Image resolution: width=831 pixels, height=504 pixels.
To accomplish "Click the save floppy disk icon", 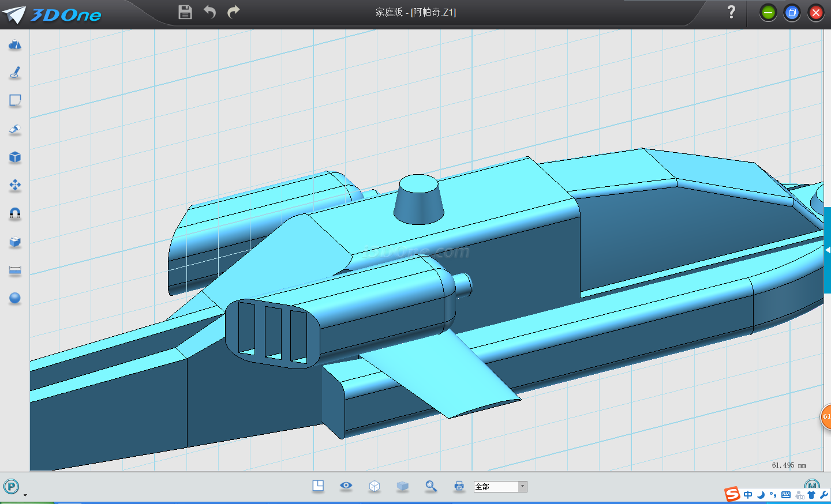I will (x=185, y=12).
